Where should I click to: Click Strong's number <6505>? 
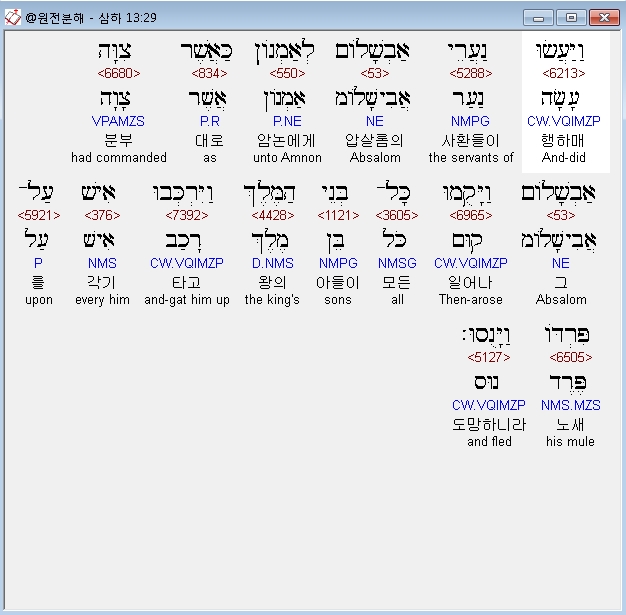pos(571,357)
